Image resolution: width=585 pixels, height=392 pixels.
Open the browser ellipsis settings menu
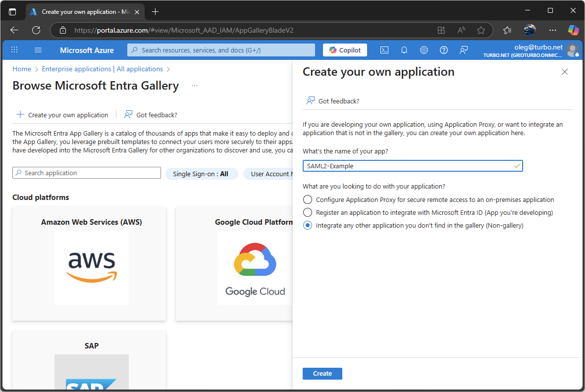tap(553, 30)
